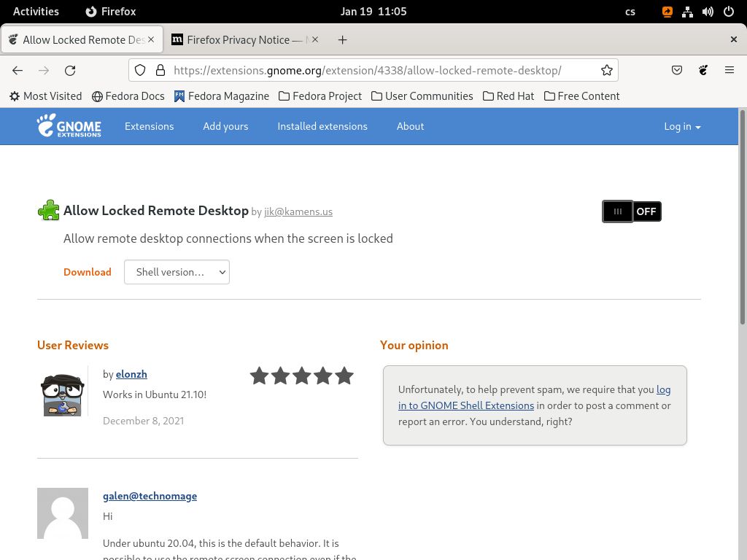Open reviewer elonzh profile link
The width and height of the screenshot is (747, 560).
[131, 374]
